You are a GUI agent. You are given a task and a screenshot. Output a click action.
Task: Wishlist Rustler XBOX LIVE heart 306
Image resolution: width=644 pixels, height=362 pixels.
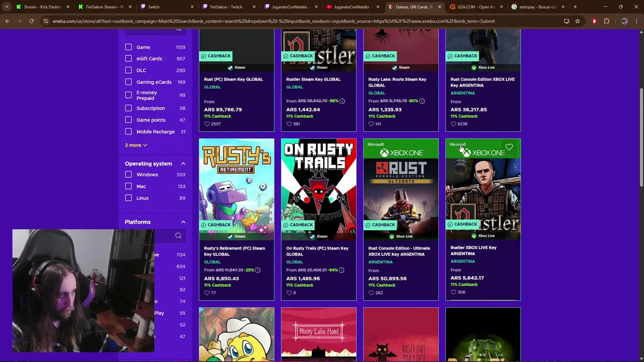click(453, 292)
